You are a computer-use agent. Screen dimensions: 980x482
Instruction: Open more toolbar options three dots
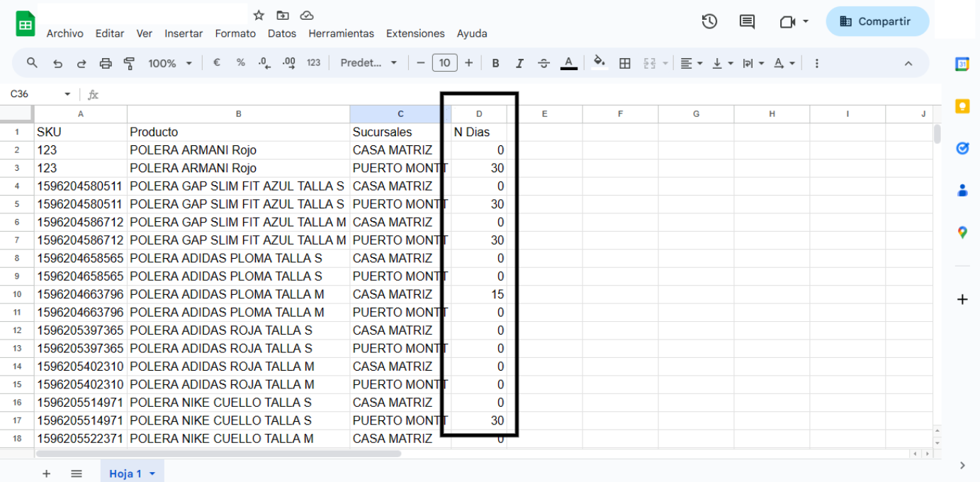pos(816,63)
